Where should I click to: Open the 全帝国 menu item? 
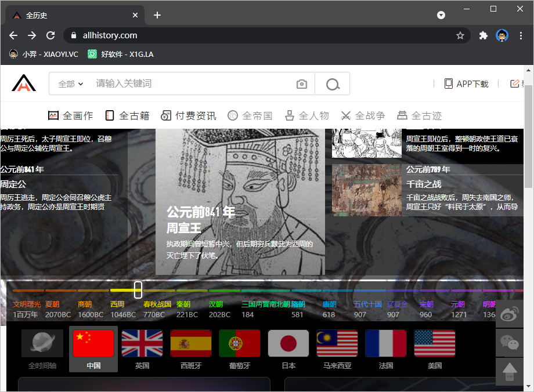tap(250, 116)
